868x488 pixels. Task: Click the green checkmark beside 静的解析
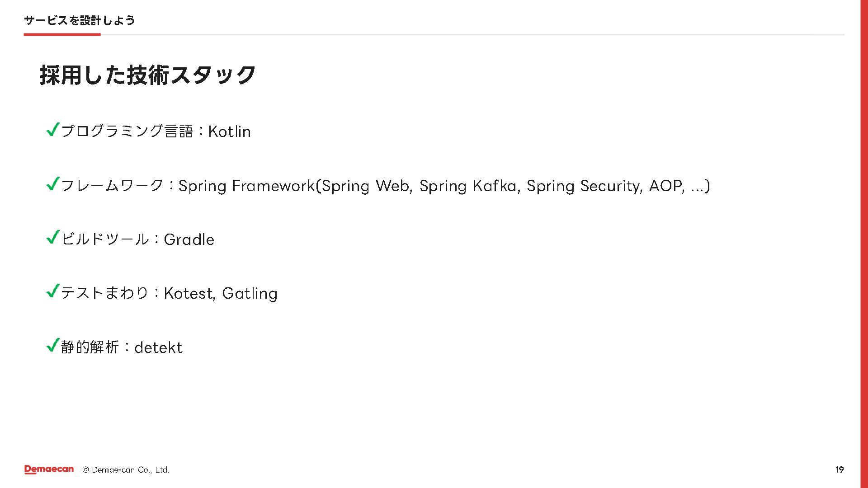(53, 345)
